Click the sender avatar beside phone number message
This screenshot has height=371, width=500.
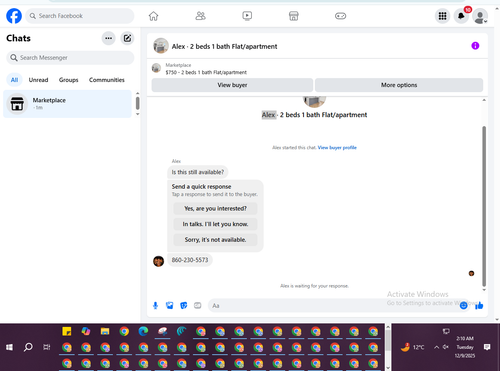click(x=159, y=261)
